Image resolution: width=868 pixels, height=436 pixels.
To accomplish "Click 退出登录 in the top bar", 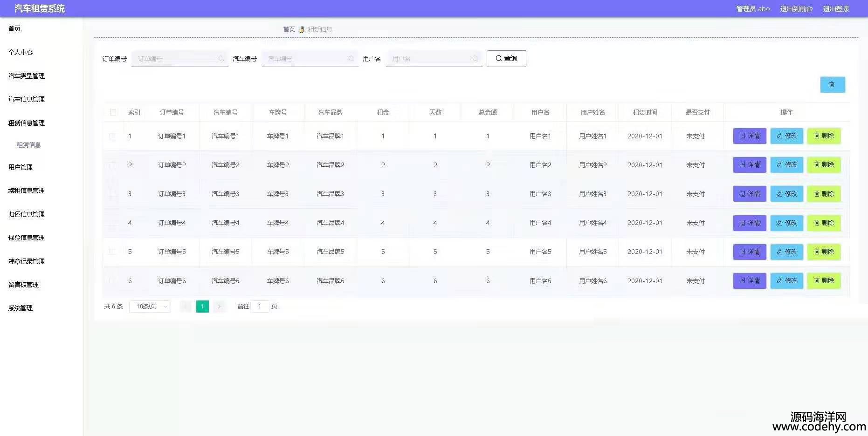I will tap(836, 9).
